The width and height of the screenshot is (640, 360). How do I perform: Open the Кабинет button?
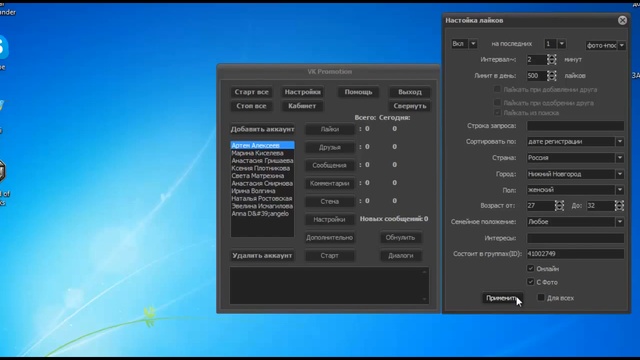[302, 106]
